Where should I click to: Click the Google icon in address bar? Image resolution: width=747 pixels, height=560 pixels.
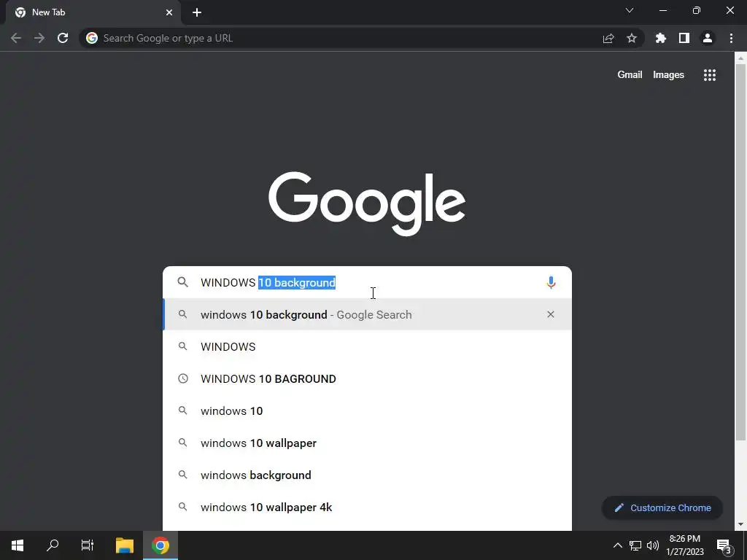(x=92, y=38)
